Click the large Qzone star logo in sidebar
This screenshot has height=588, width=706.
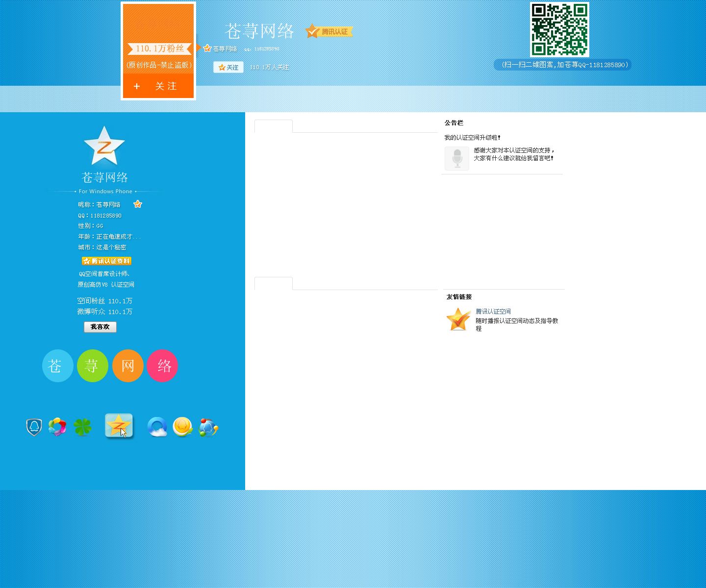[104, 146]
